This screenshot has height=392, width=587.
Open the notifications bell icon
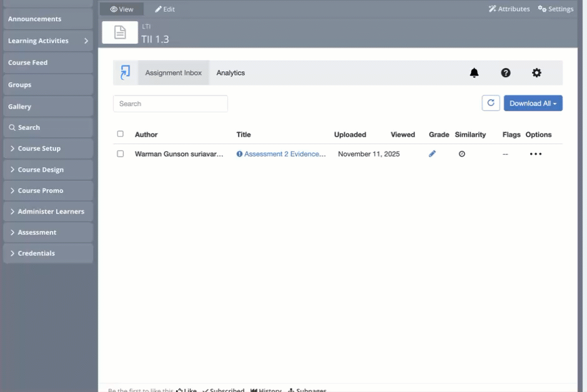(474, 73)
